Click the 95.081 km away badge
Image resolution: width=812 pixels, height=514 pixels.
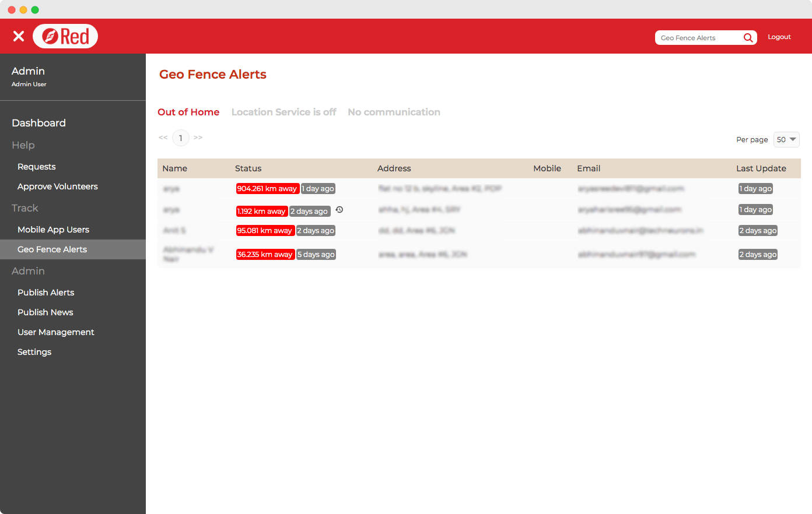pos(265,231)
